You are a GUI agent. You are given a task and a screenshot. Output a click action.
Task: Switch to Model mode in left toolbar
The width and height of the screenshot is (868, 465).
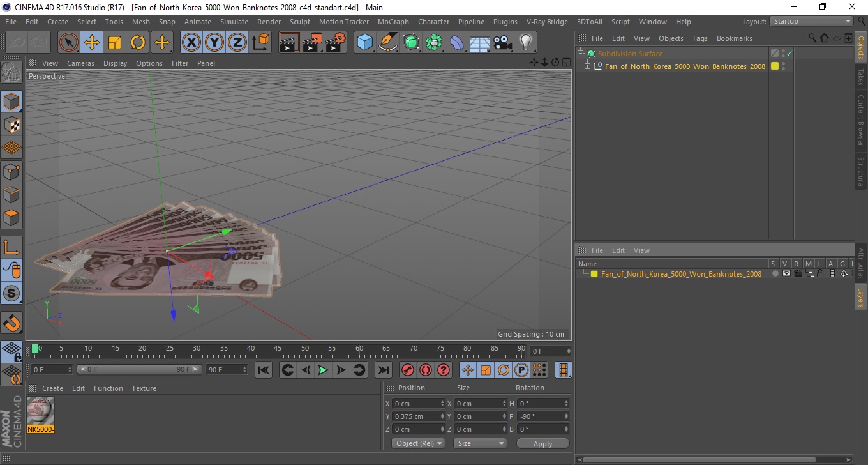tap(11, 101)
